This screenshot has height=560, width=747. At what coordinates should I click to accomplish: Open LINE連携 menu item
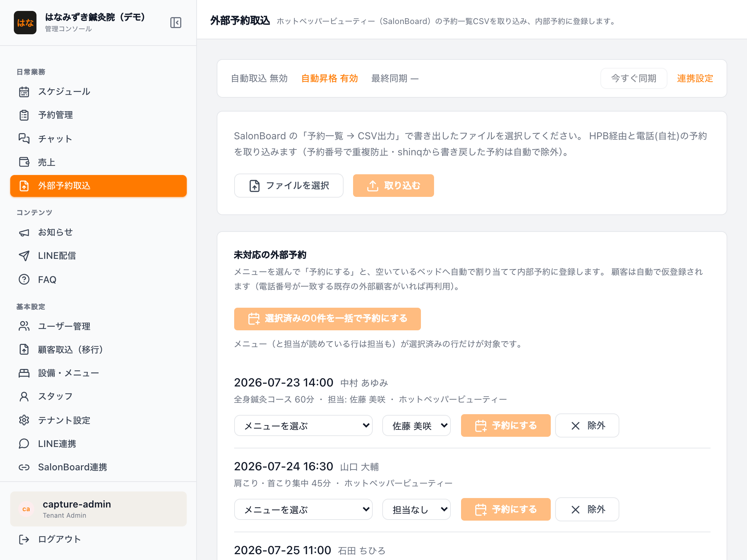click(x=98, y=443)
